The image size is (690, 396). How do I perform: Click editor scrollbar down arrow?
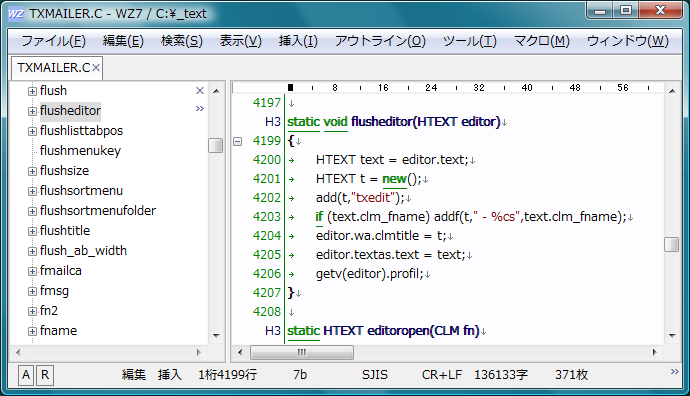click(672, 336)
